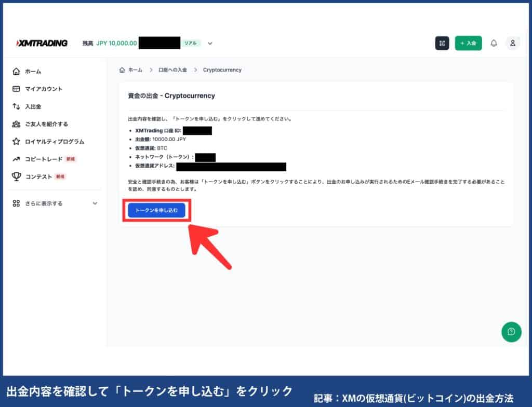Select the コピートレード trending arrow icon
This screenshot has width=532, height=407.
click(16, 159)
